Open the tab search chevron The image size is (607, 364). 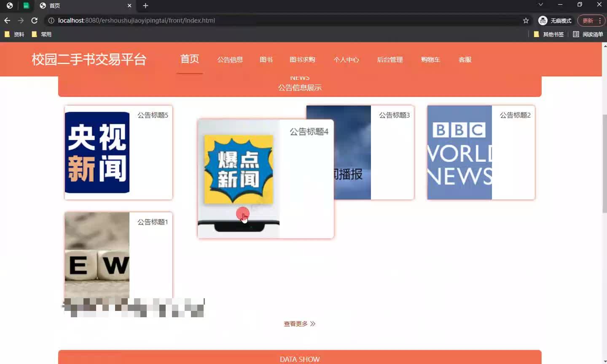point(540,5)
